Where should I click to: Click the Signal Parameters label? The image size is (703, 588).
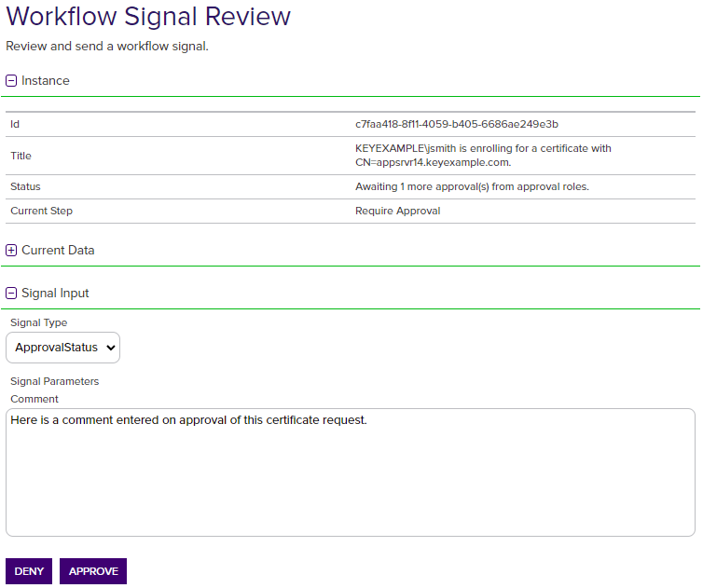54,381
